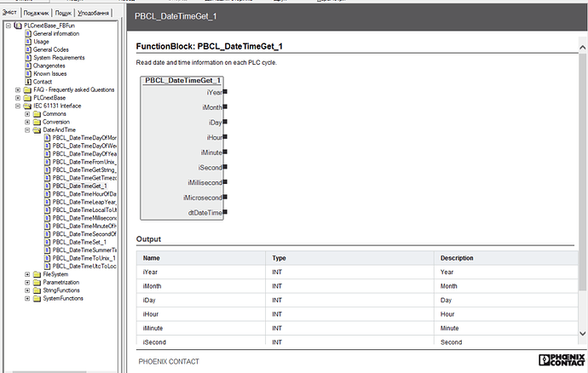Click the System Requirements page icon
This screenshot has height=373, width=588.
(x=28, y=58)
